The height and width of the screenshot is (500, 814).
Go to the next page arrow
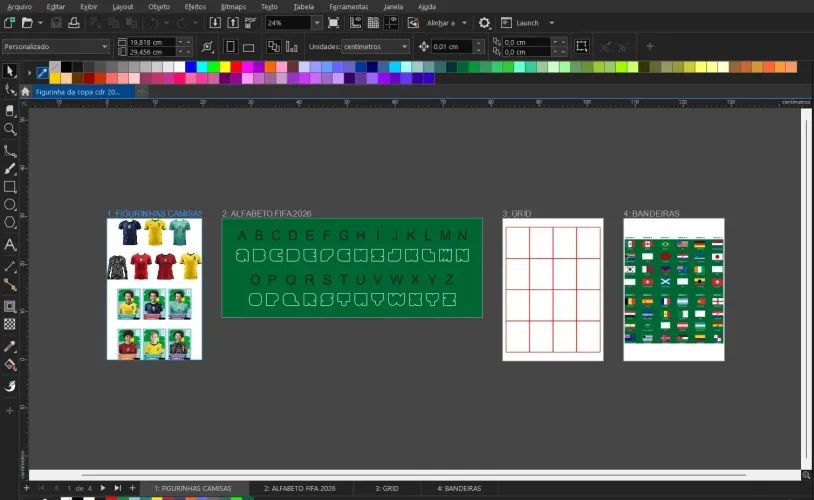point(103,488)
